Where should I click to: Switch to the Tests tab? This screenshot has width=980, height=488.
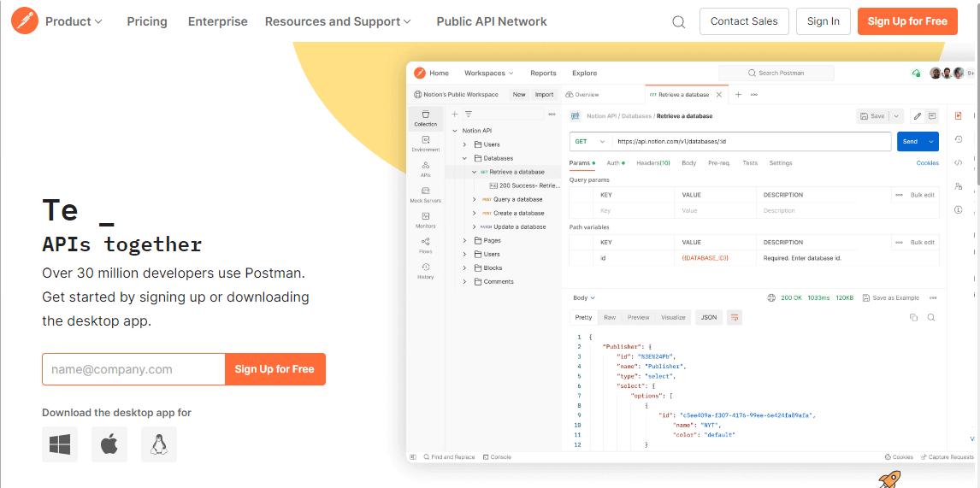point(749,163)
